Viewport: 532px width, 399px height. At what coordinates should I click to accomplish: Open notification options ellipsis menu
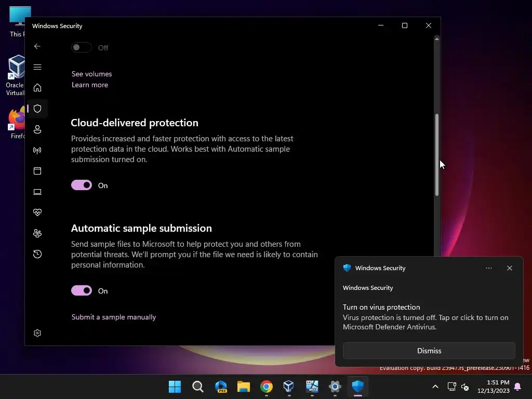coord(489,268)
